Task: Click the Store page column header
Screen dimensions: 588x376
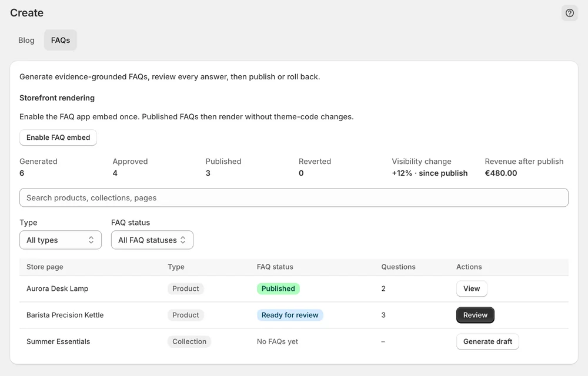Action: pos(45,267)
